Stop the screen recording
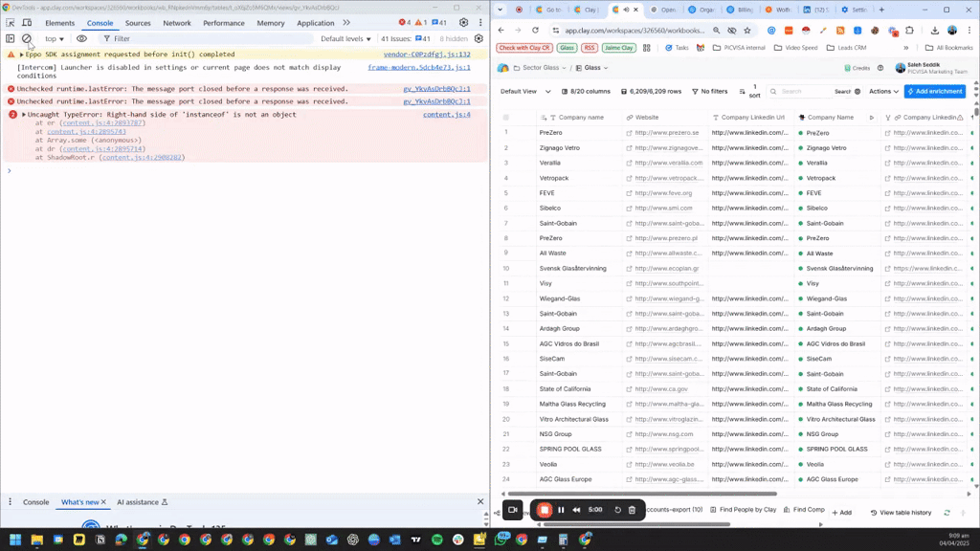 pos(545,510)
